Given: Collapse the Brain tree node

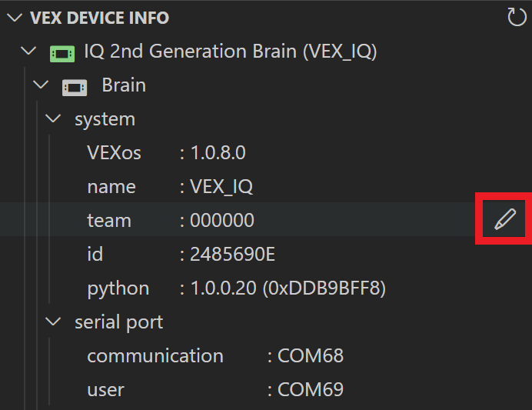Looking at the screenshot, I should [x=42, y=85].
